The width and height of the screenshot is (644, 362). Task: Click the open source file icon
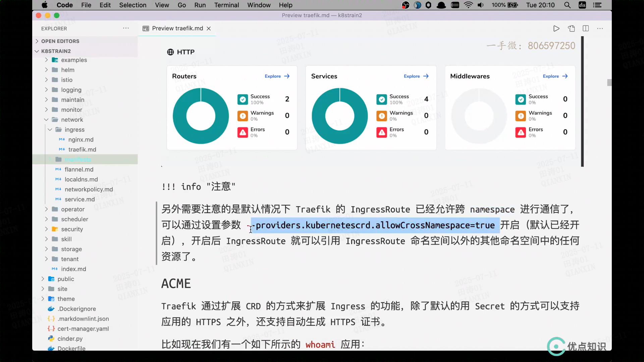click(x=571, y=28)
